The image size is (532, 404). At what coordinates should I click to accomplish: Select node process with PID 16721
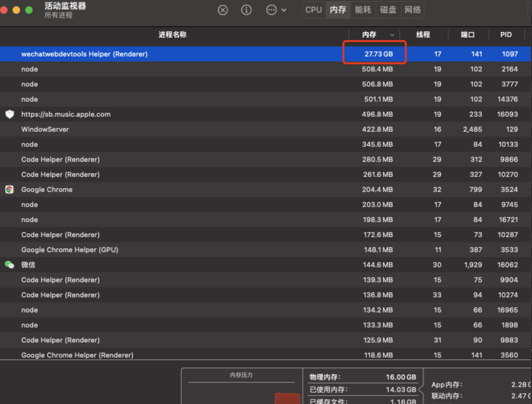[265, 220]
